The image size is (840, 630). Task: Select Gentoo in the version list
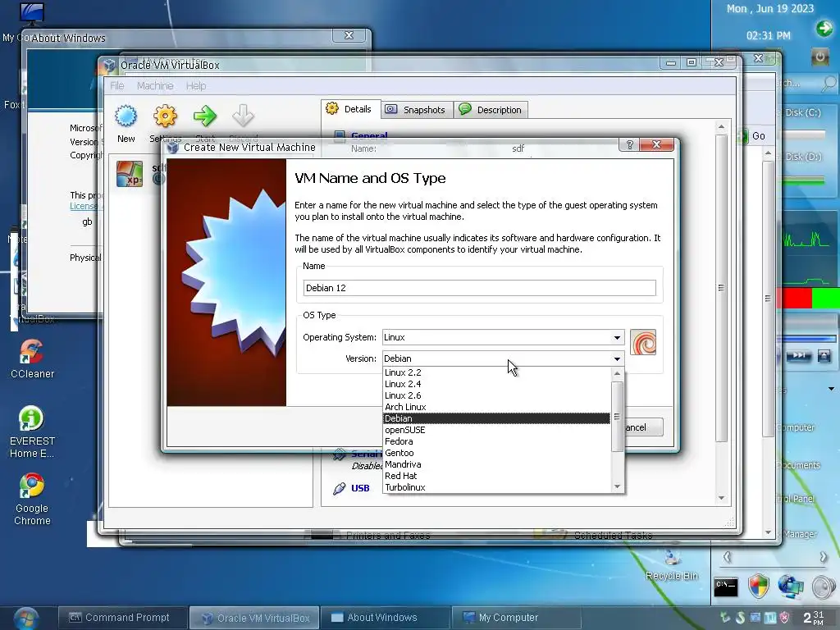click(496, 453)
